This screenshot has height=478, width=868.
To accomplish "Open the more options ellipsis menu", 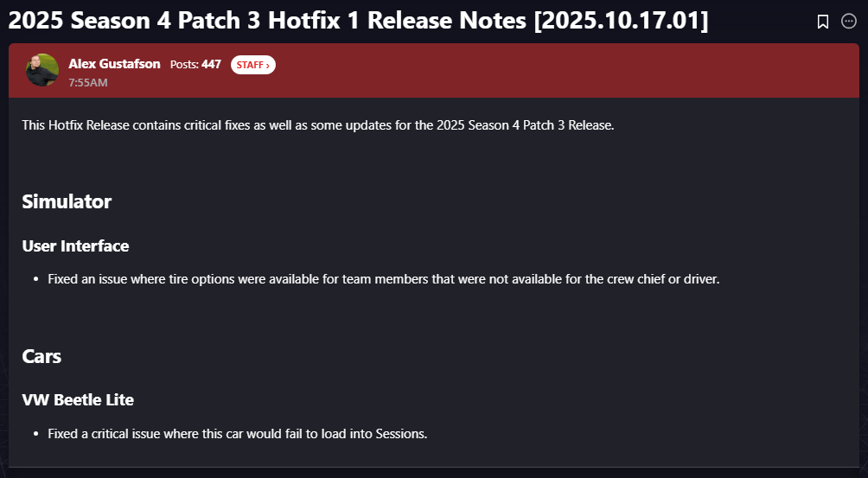I will coord(849,22).
